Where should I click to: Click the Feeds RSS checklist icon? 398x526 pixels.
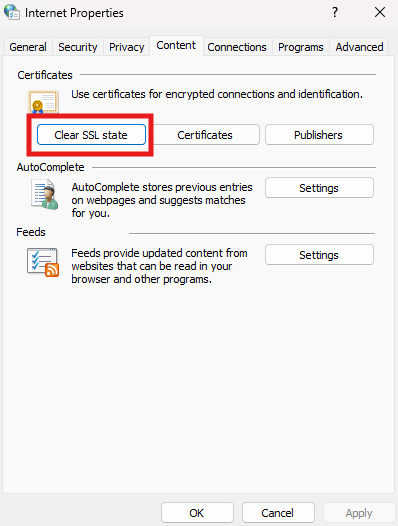pyautogui.click(x=43, y=262)
